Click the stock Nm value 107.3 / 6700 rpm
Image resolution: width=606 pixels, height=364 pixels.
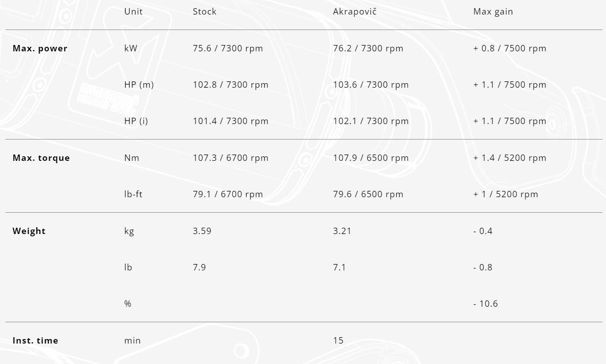[x=230, y=158]
